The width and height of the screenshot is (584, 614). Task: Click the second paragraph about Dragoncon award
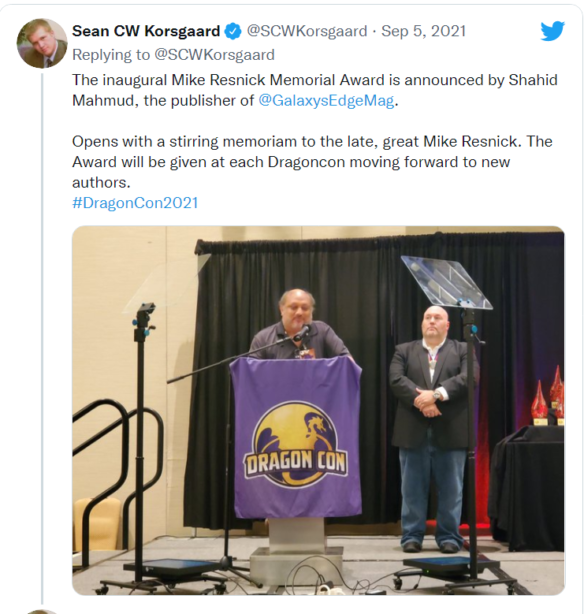[312, 162]
